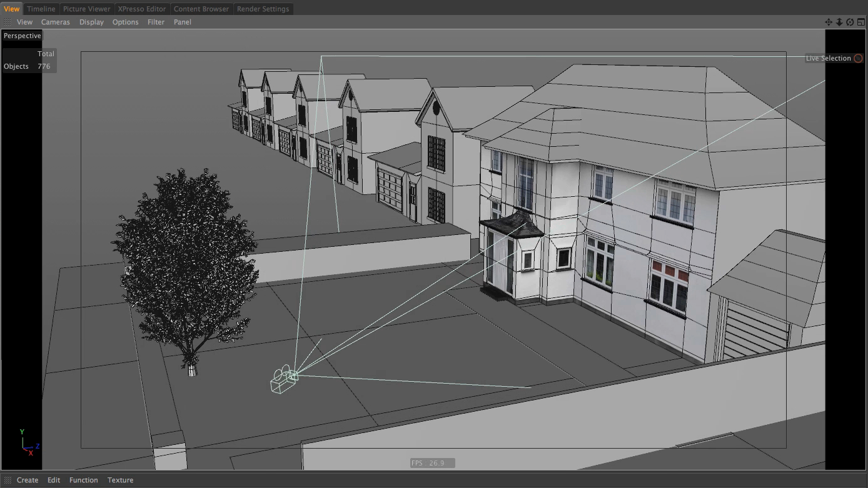Select the camera object in the viewport

284,379
